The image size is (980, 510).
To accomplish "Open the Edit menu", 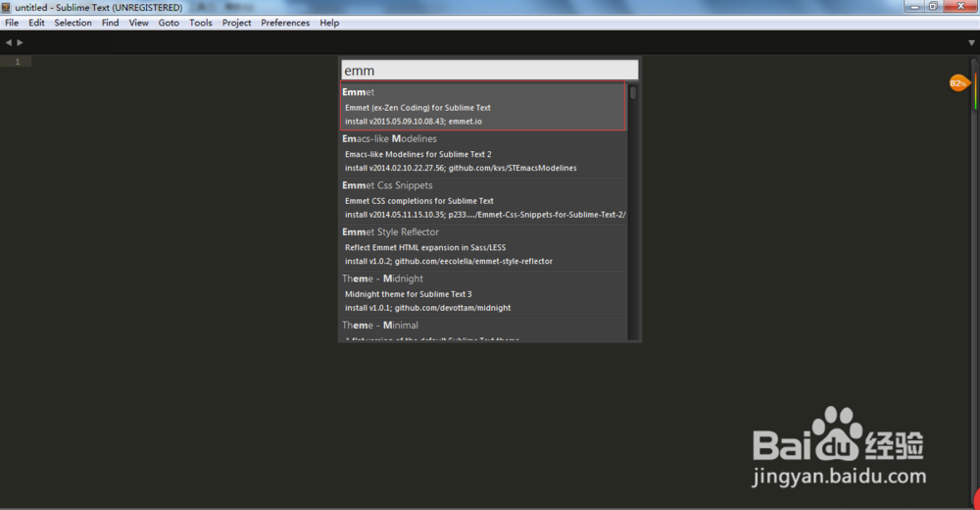I will 36,23.
